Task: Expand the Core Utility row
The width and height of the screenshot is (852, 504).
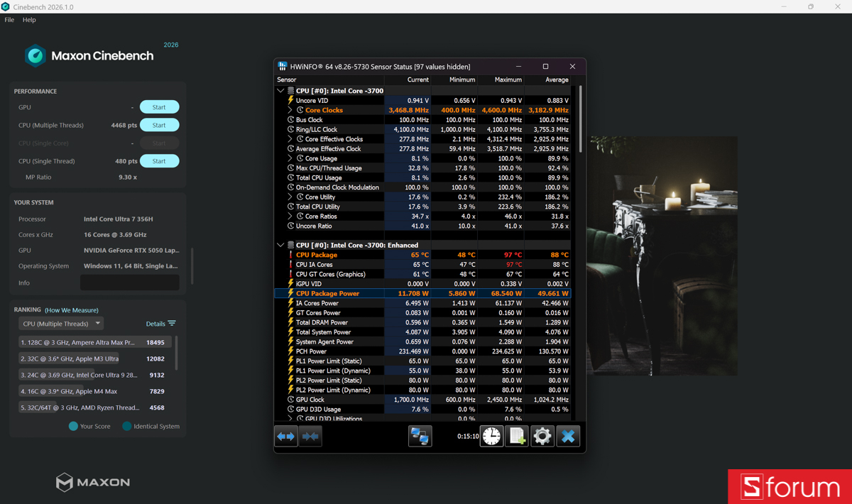Action: click(290, 197)
